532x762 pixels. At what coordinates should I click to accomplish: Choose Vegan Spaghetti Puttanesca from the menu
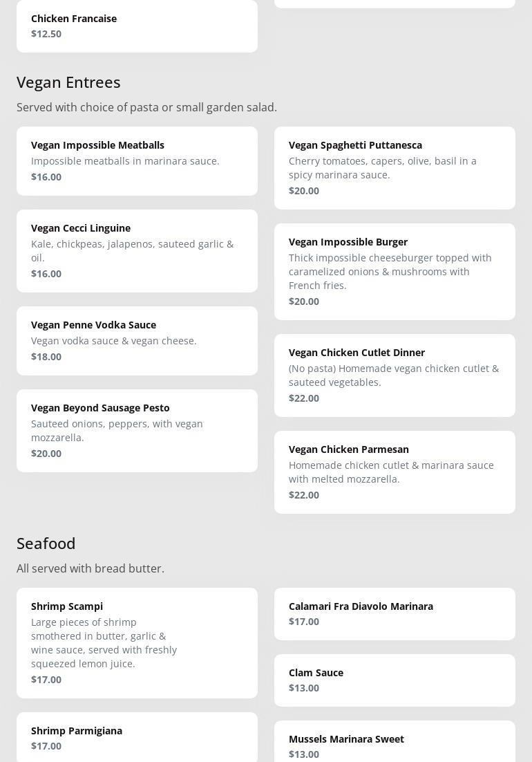[x=395, y=167]
